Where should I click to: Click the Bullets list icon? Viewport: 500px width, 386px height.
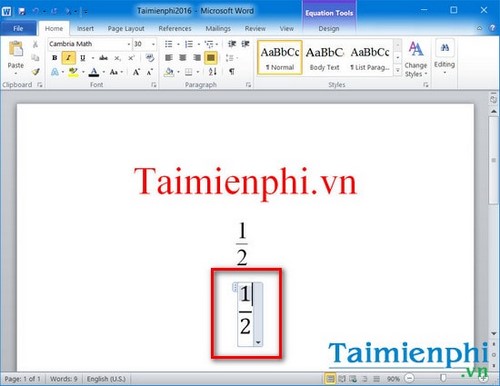pyautogui.click(x=169, y=44)
